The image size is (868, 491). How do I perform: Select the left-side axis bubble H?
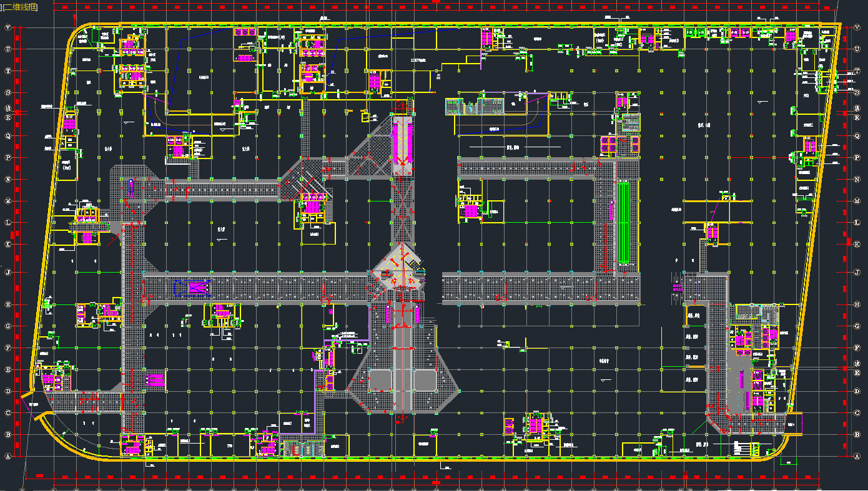9,304
